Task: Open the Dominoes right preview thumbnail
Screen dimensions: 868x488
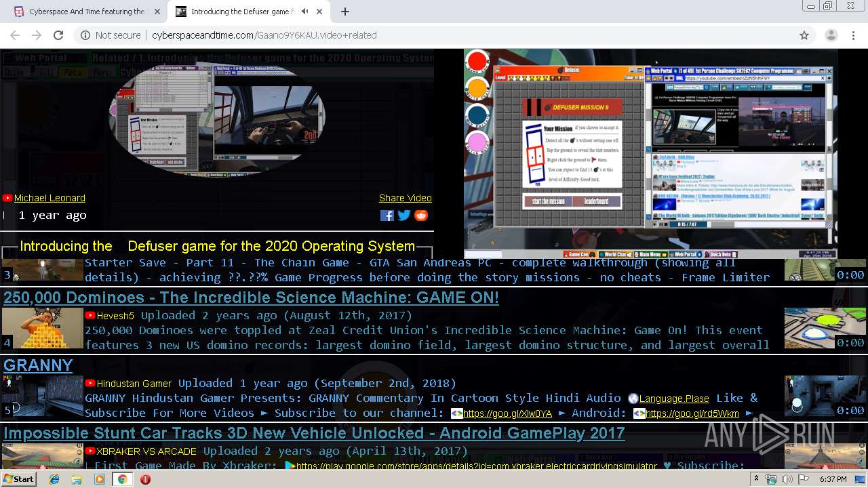Action: 825,329
